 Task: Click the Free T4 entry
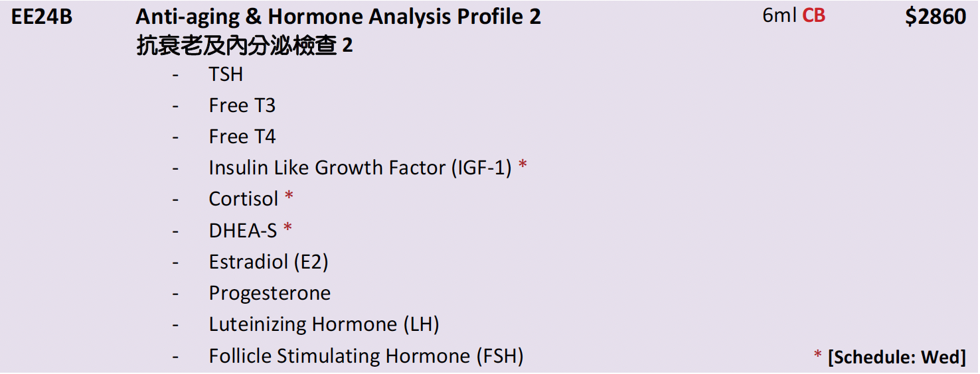tap(242, 137)
